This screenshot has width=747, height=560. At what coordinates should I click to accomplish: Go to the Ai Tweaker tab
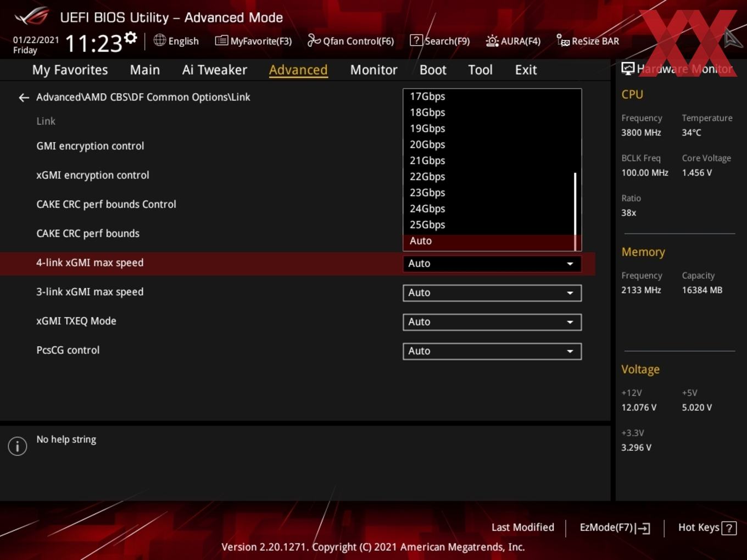[214, 70]
